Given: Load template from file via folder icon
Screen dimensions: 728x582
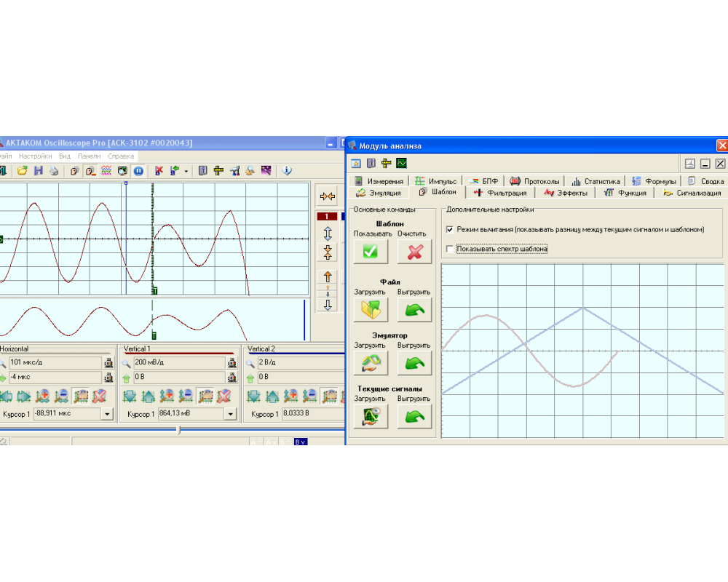Looking at the screenshot, I should coord(371,310).
